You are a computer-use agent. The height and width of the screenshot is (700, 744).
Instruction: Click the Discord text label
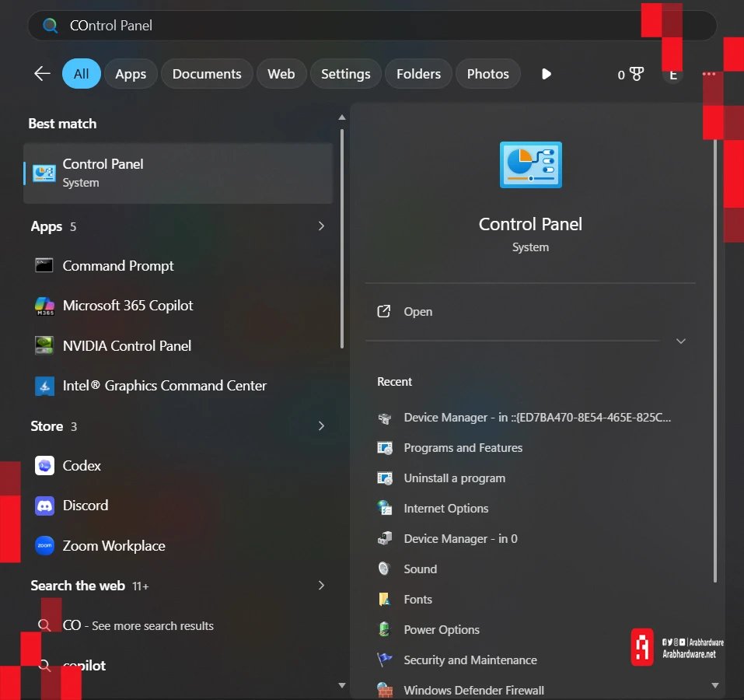point(86,506)
